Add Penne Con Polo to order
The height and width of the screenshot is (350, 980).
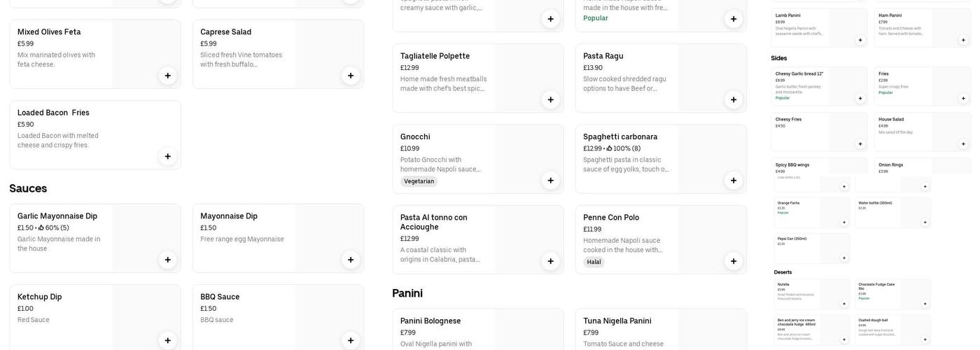(734, 261)
